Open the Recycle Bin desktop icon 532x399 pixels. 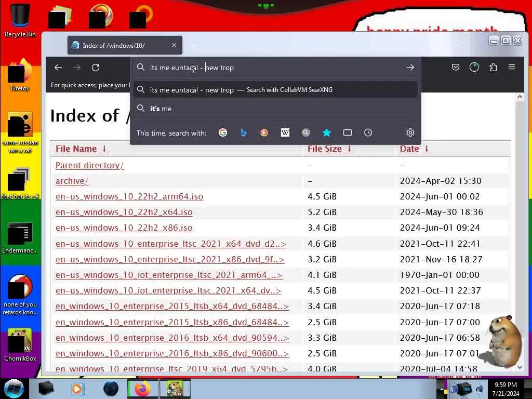click(20, 20)
